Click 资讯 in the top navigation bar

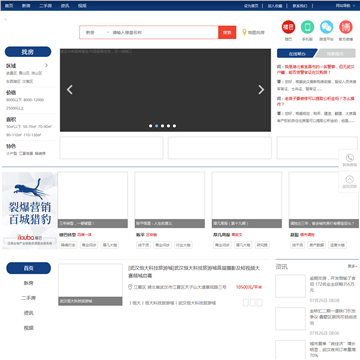coord(65,6)
